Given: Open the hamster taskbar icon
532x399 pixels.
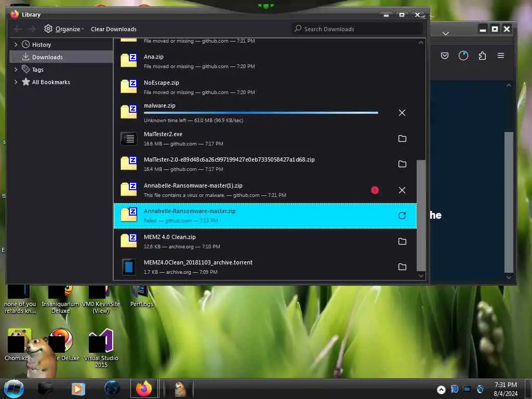Looking at the screenshot, I should tap(180, 389).
